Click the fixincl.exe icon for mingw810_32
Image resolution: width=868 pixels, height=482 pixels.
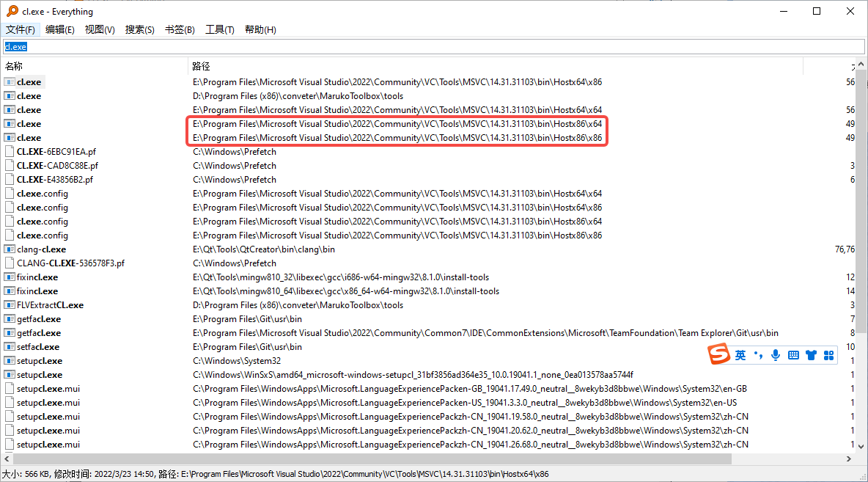[x=10, y=277]
